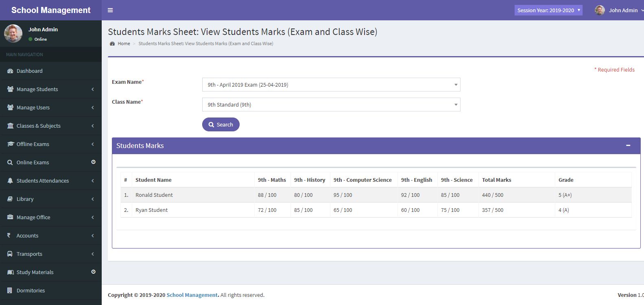Click the Home breadcrumb link
Viewport: 644px width, 305px height.
coord(124,44)
